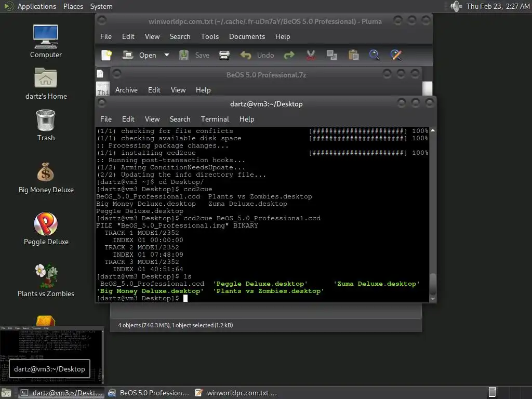Click 'Peggle Deluxe.desktop' green text in terminal

point(260,284)
